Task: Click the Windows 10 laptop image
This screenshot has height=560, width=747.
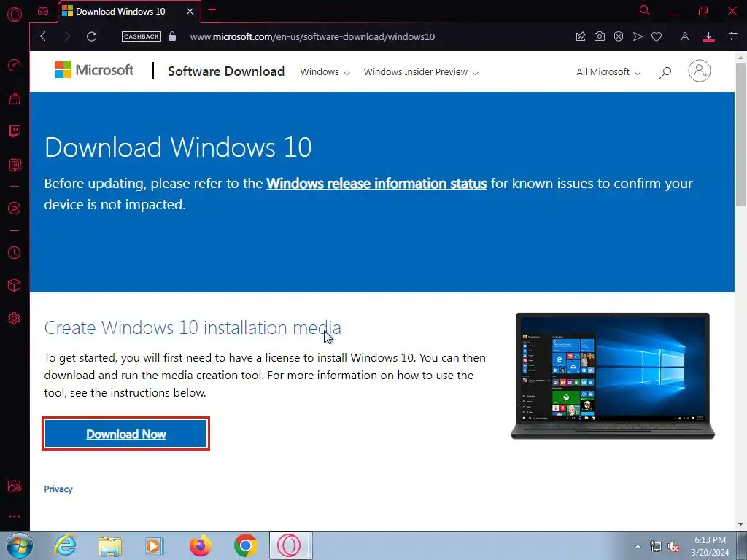Action: click(x=613, y=376)
